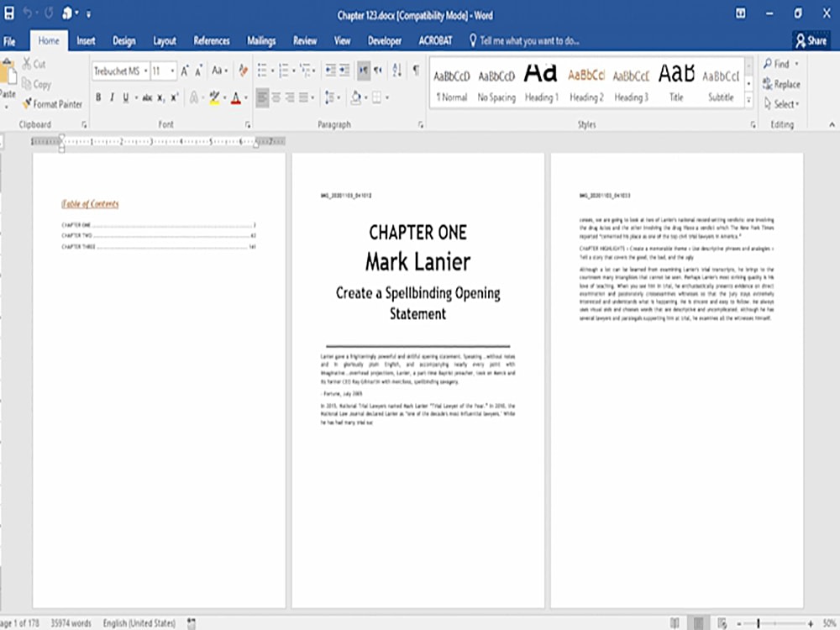Activate the Format Painter brush
Screen dimensions: 840x630
52,104
